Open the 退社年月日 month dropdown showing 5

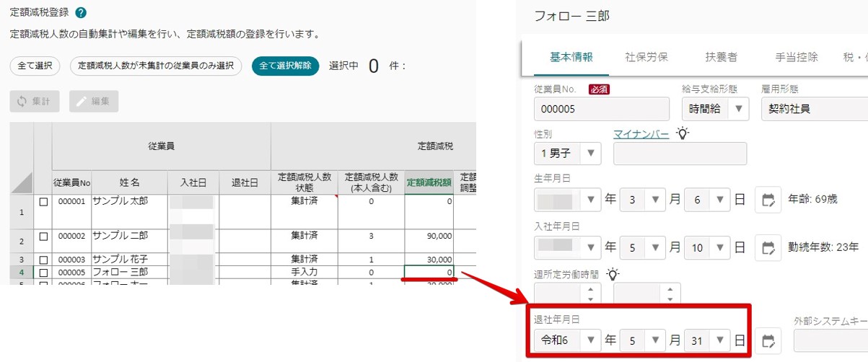pos(644,340)
